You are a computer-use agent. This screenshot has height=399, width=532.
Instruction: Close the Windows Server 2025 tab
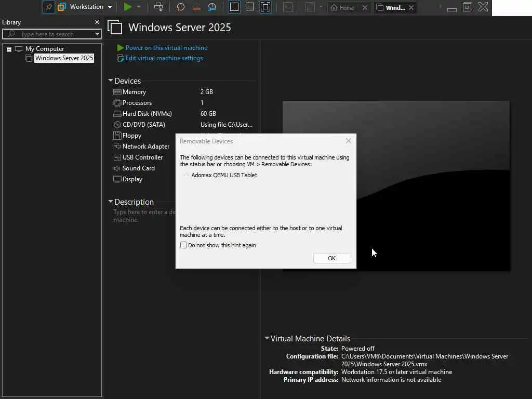[x=411, y=7]
